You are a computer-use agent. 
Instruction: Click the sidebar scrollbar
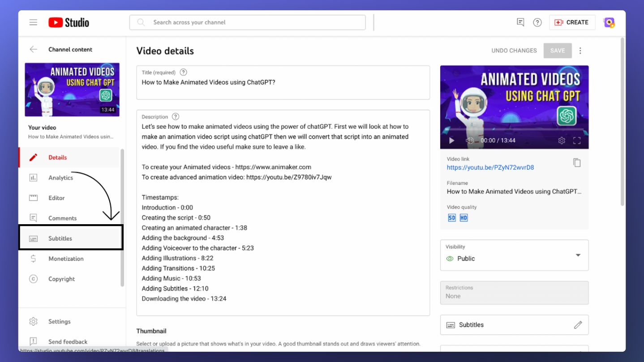coord(122,217)
